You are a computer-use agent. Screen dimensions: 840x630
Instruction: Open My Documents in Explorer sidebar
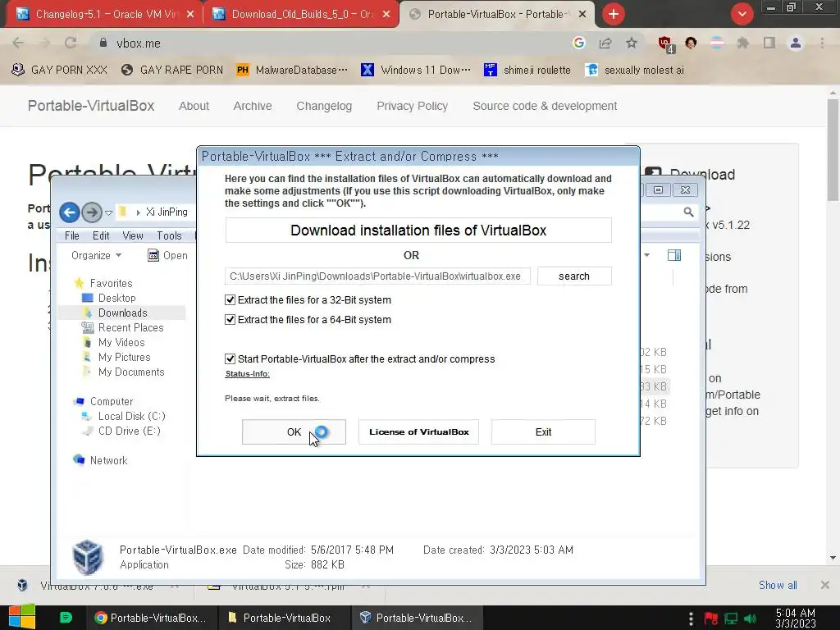pyautogui.click(x=131, y=372)
